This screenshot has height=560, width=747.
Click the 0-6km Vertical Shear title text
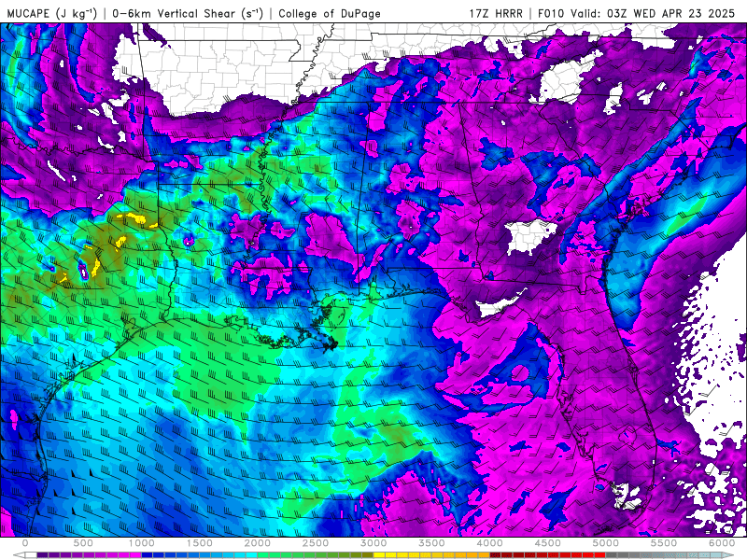click(x=188, y=13)
